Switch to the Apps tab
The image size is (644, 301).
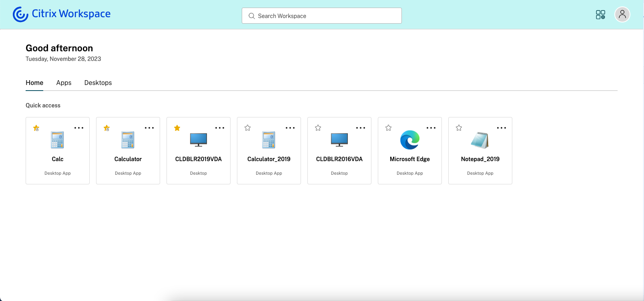click(64, 83)
